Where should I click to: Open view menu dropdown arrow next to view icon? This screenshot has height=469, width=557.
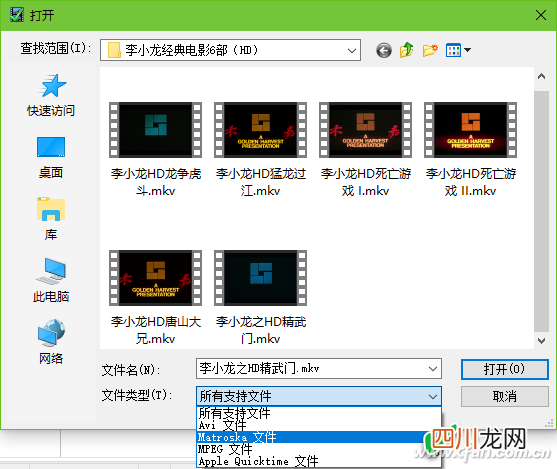[467, 50]
